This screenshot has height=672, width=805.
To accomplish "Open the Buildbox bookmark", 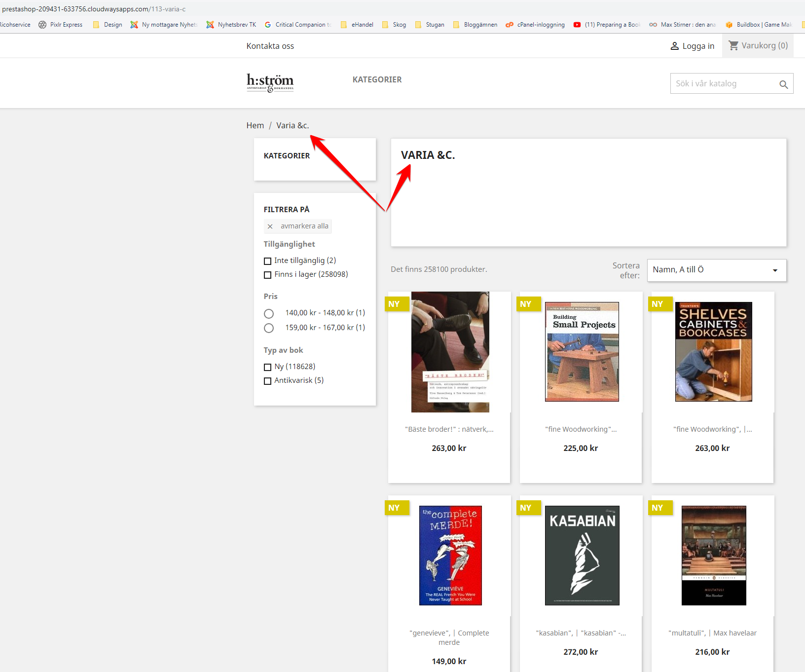I will (x=759, y=25).
